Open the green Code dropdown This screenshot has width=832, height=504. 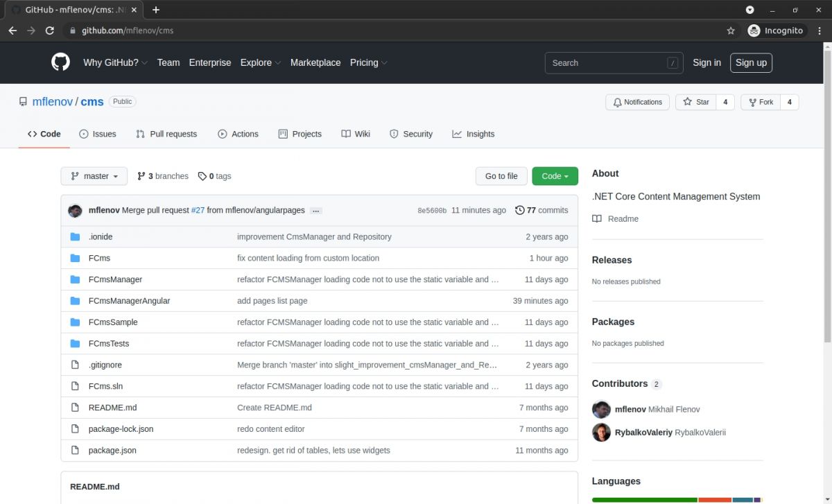(555, 176)
